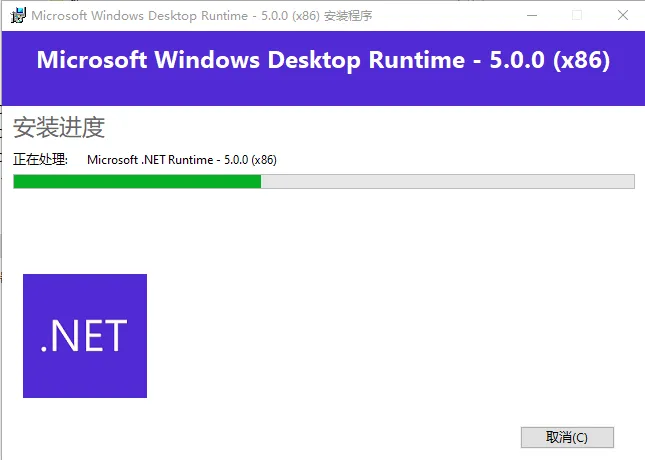Click the window title bar text
This screenshot has width=645, height=460.
202,16
